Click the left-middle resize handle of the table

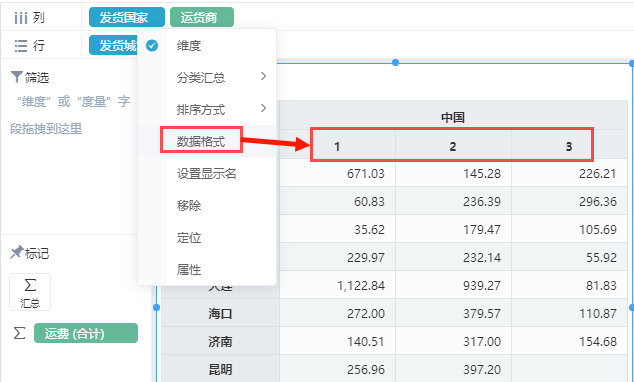click(x=156, y=308)
